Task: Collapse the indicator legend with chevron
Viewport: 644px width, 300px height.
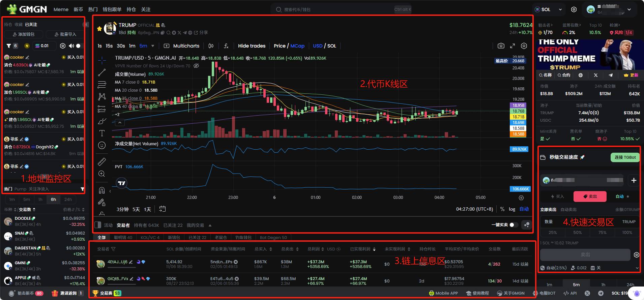Action: click(120, 123)
